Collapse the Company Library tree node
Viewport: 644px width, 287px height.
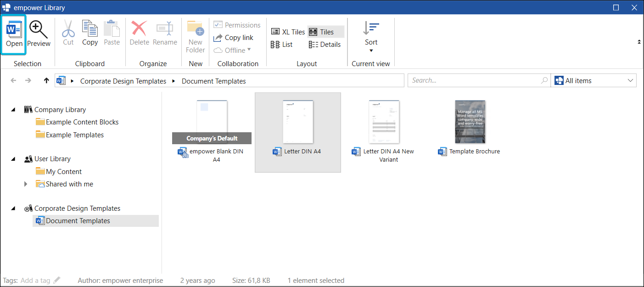point(13,110)
